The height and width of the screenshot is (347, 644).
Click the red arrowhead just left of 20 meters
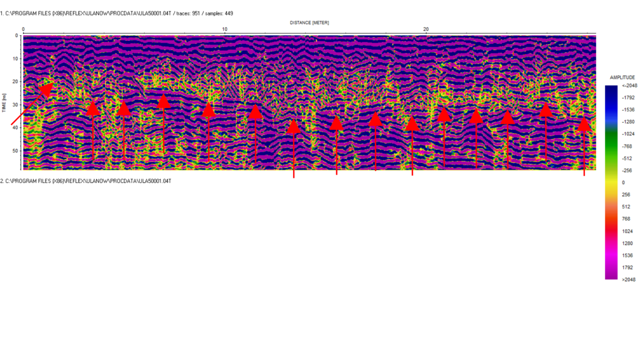[412, 124]
